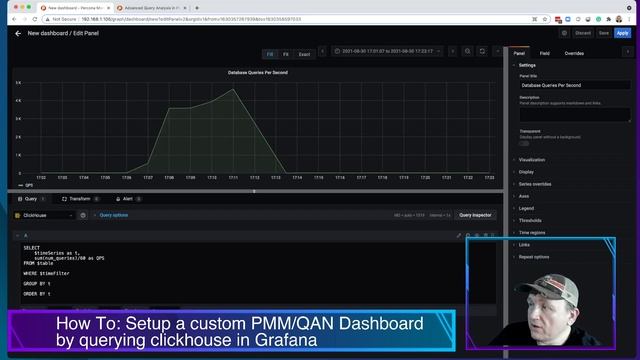Open dashboard settings gear icon
The width and height of the screenshot is (640, 360).
point(564,33)
